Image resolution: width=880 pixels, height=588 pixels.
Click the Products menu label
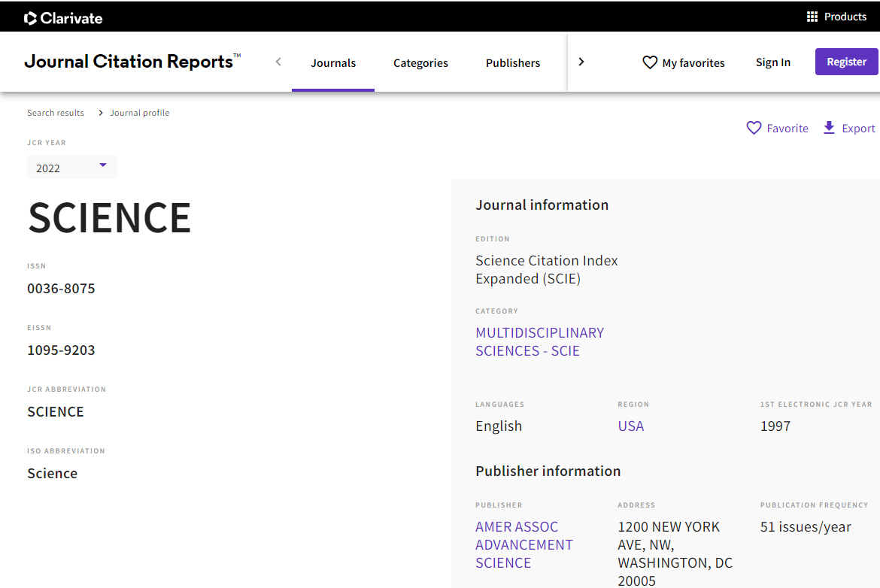pyautogui.click(x=845, y=17)
